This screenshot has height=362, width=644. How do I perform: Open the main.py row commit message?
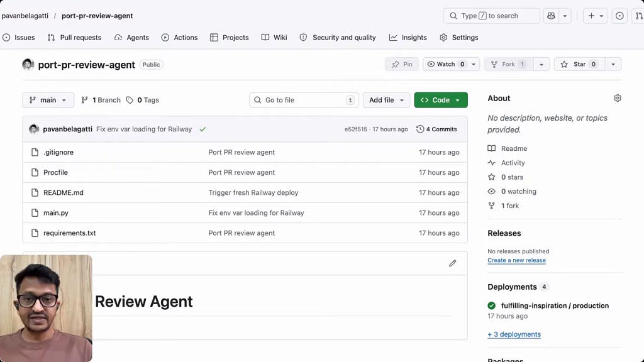point(257,213)
